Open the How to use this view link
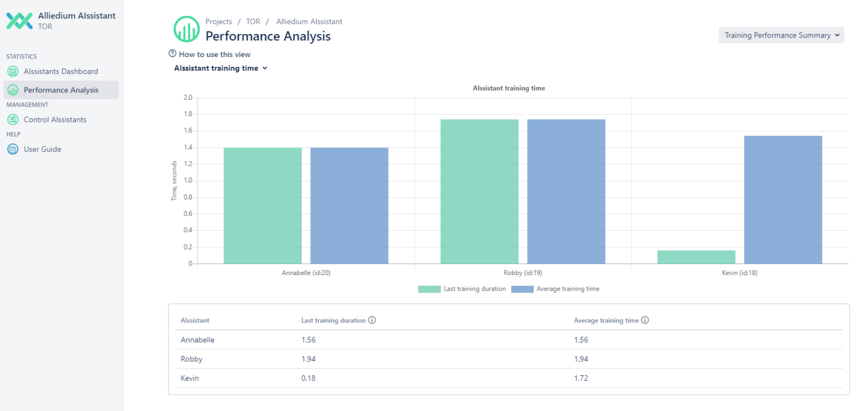The height and width of the screenshot is (411, 868). 215,54
